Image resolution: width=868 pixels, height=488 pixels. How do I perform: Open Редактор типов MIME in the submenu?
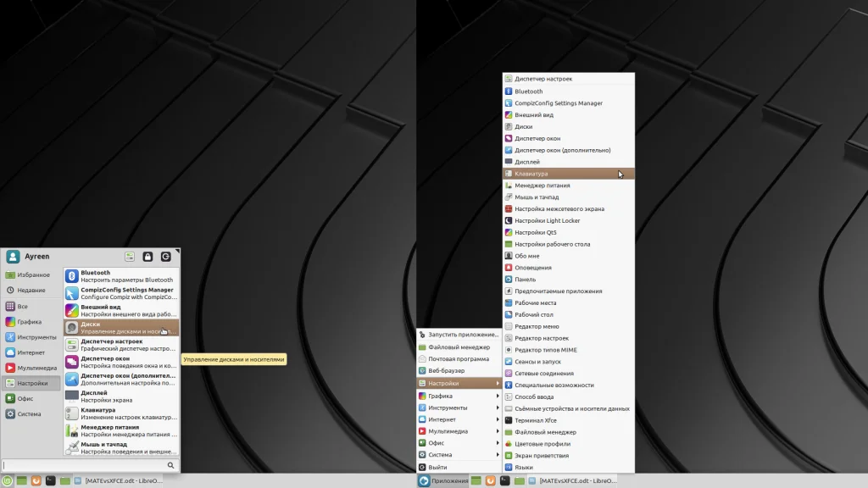(569, 350)
